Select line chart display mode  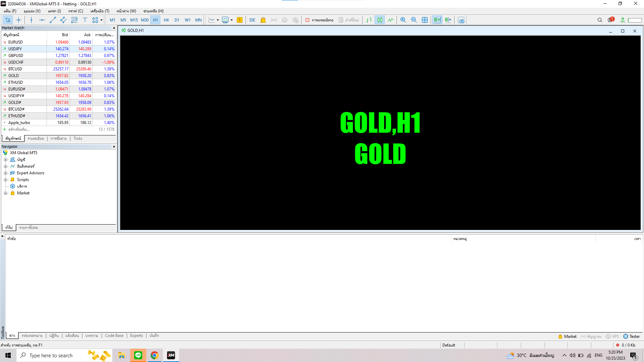pos(390,20)
